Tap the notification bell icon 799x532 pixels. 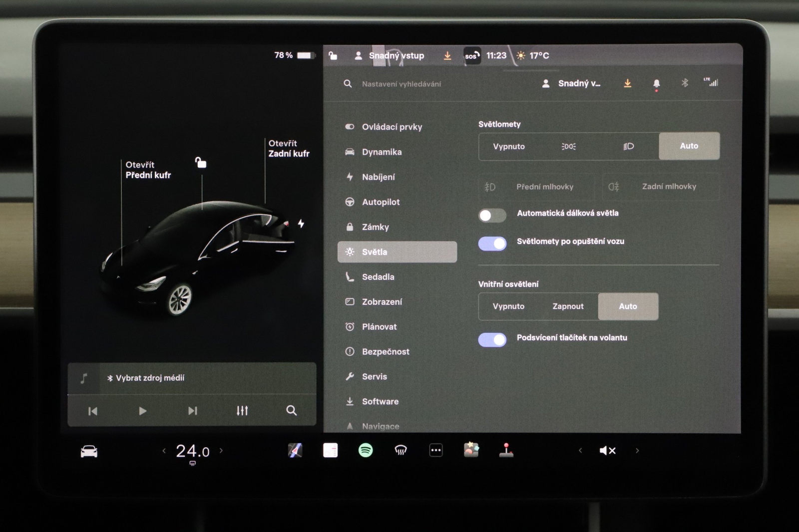656,84
